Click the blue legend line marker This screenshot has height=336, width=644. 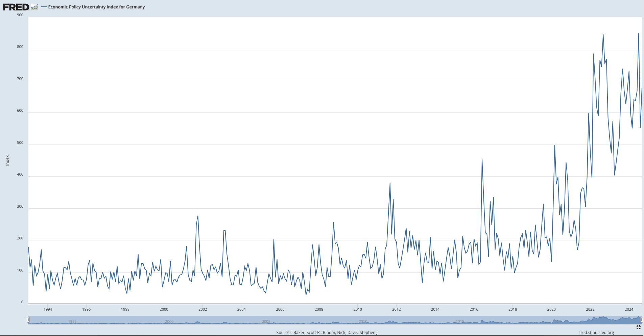(44, 7)
